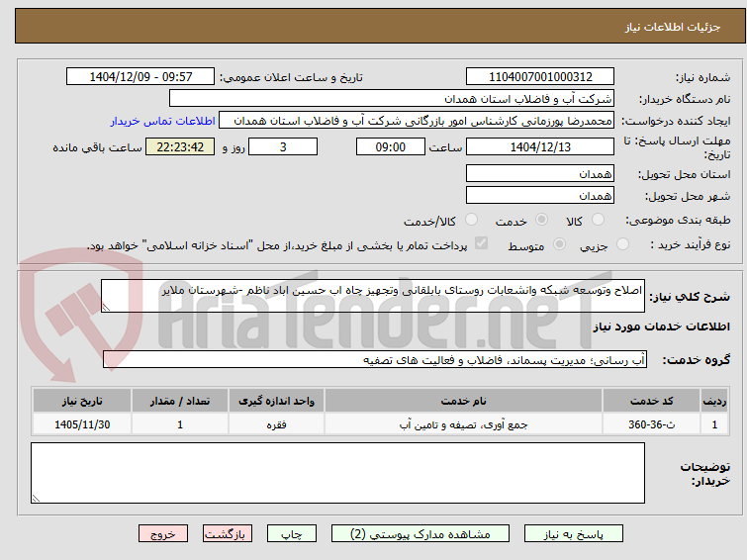Click the توضیحات خریدار text area

337,473
